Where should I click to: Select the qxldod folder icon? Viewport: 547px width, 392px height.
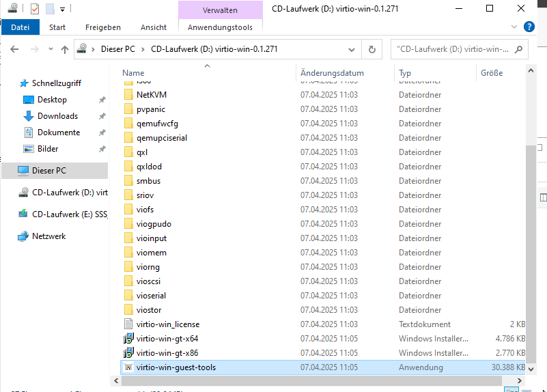coord(128,167)
